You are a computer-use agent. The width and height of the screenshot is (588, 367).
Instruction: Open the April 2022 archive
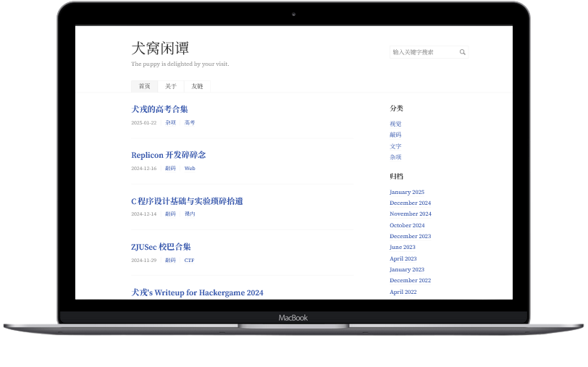tap(403, 292)
